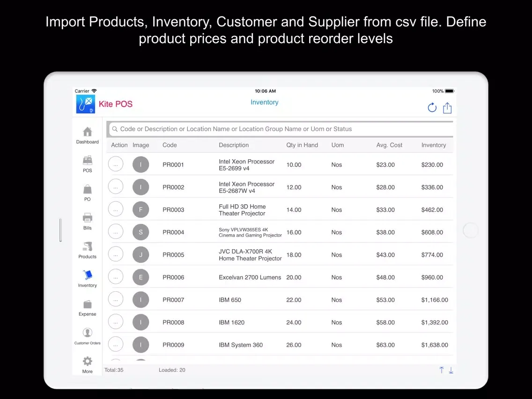Open Customer Orders in sidebar
The image size is (532, 399).
87,337
